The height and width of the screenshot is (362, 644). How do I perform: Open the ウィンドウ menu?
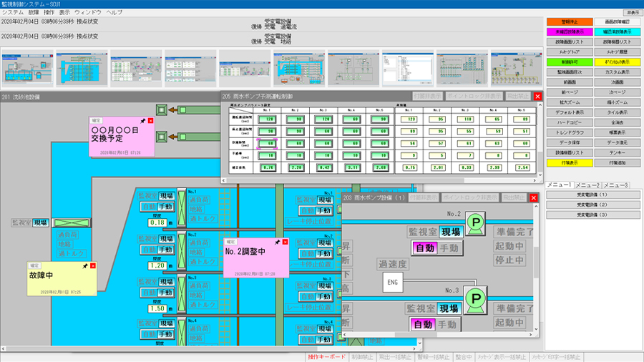[87, 12]
